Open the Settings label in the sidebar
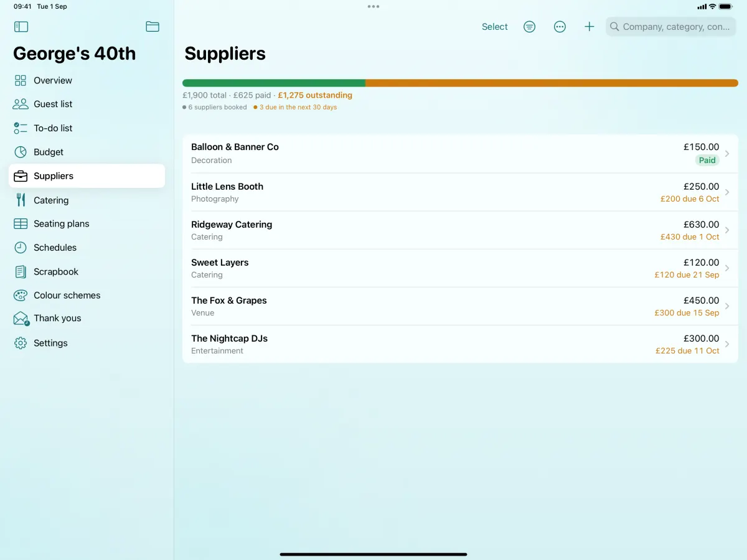The height and width of the screenshot is (560, 747). tap(50, 343)
